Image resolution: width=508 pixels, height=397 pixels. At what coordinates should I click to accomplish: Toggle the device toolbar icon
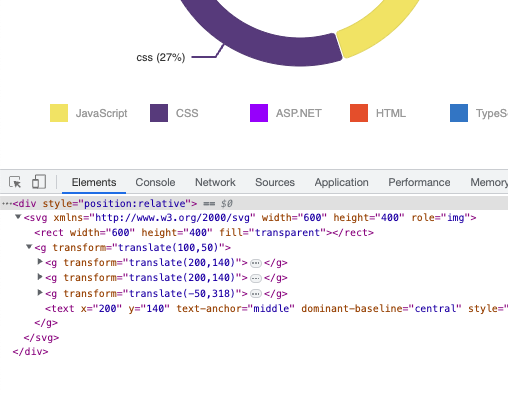click(x=39, y=182)
